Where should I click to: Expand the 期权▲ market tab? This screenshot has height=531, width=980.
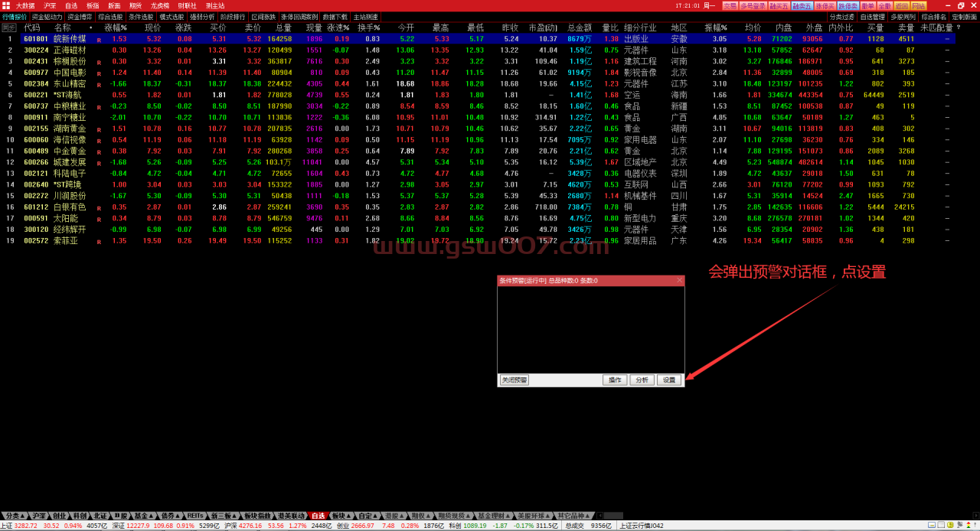pyautogui.click(x=421, y=516)
